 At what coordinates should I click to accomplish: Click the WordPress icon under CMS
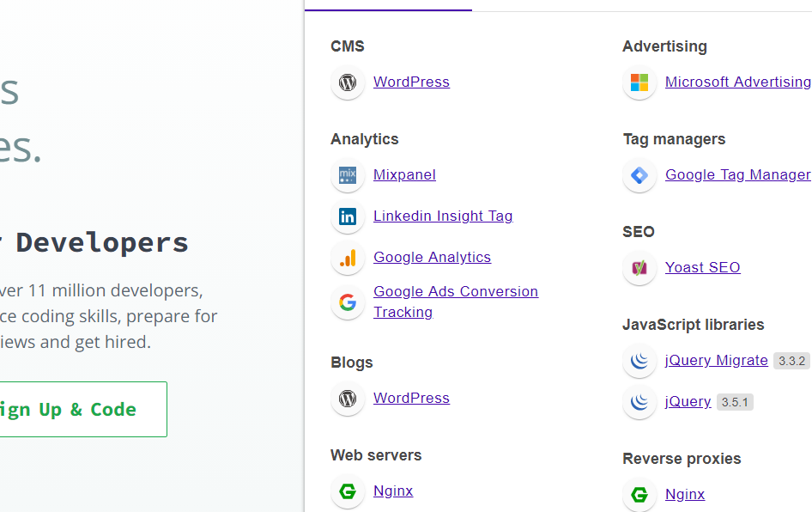coord(348,82)
